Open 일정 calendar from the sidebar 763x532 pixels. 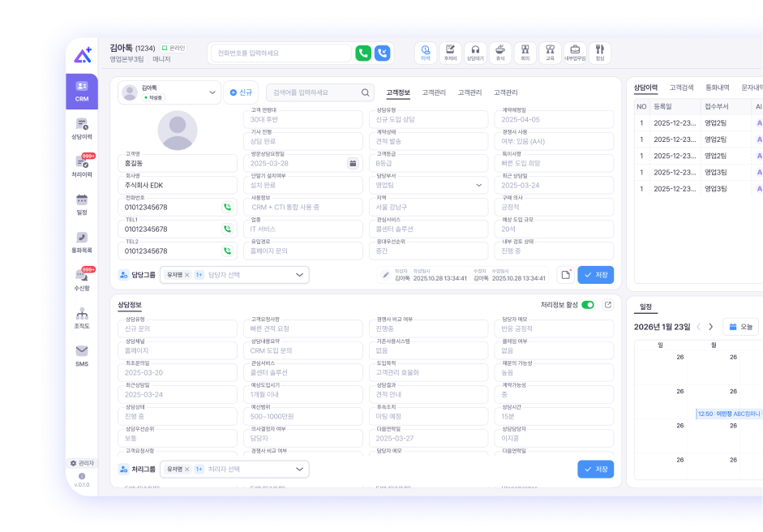tap(82, 205)
